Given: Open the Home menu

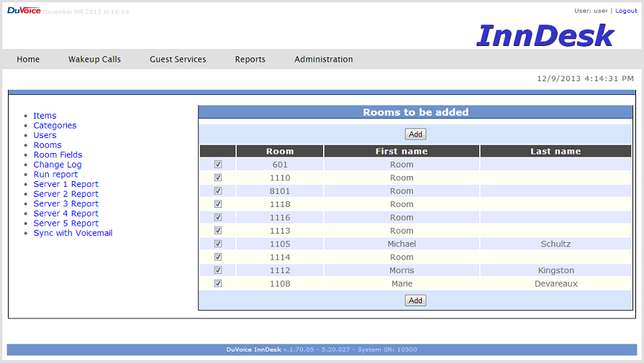Looking at the screenshot, I should (x=28, y=59).
